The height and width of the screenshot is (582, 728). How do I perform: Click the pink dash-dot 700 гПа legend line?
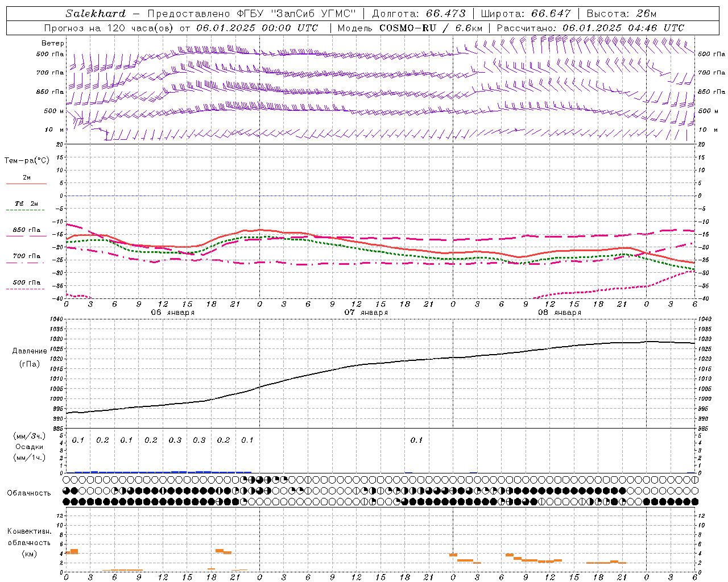click(25, 263)
